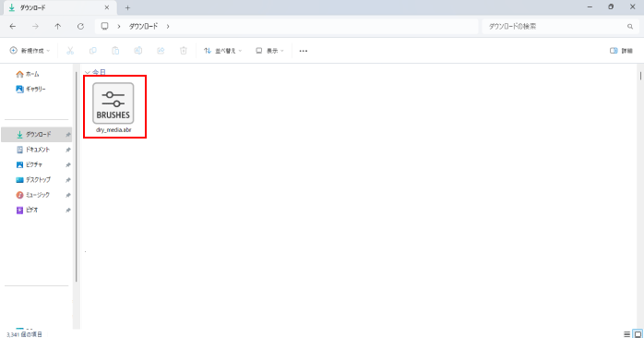Open ピクチャ in the sidebar
This screenshot has height=338, width=644.
(x=30, y=164)
